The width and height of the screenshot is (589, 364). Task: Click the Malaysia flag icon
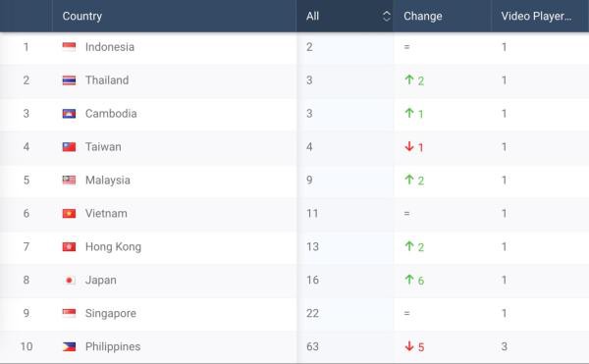click(69, 181)
